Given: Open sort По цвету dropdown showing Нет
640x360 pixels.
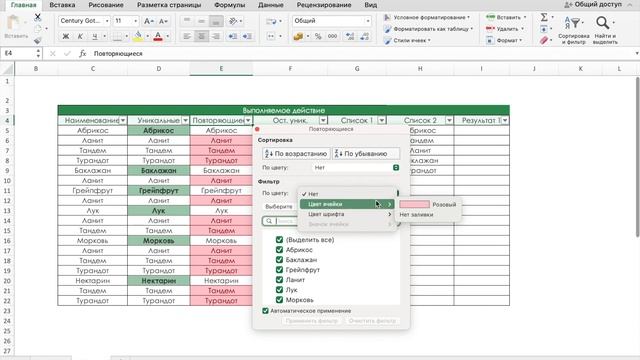Looking at the screenshot, I should (356, 168).
